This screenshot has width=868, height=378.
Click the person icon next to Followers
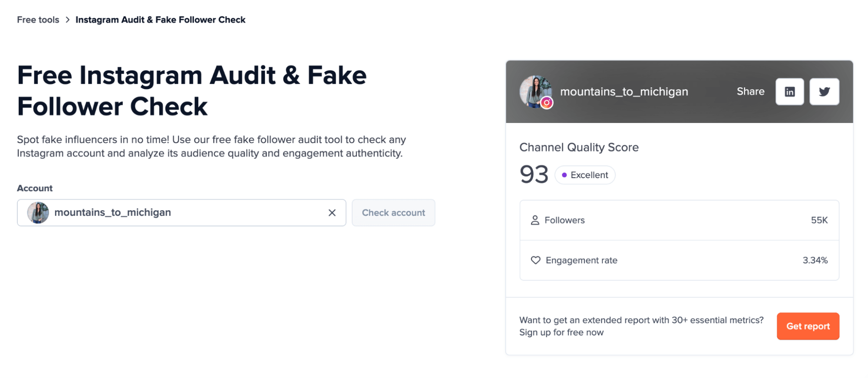(x=535, y=220)
